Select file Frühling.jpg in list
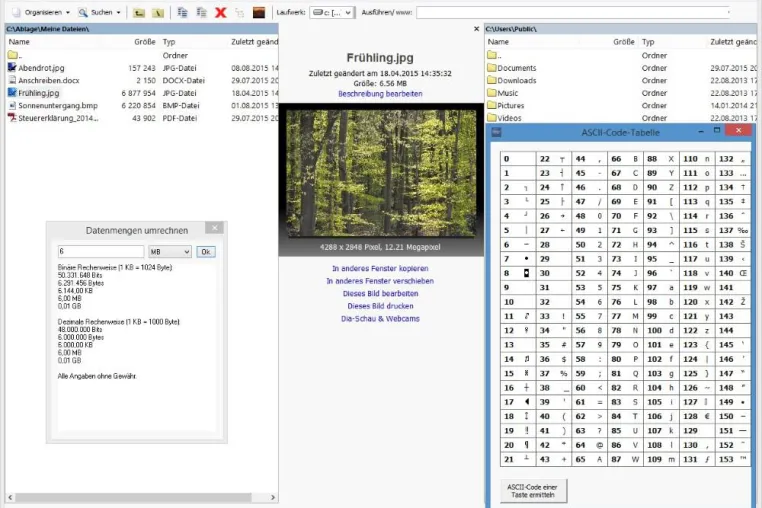The height and width of the screenshot is (508, 762). 38,93
